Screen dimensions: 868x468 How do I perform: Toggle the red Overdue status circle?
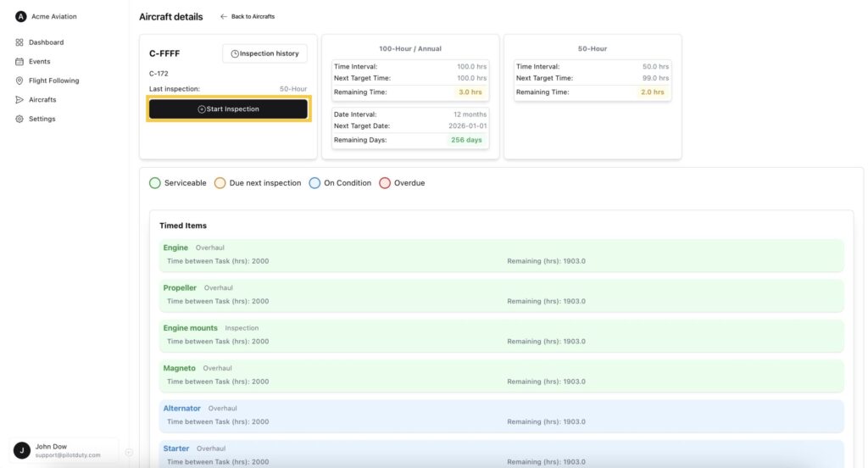click(385, 183)
